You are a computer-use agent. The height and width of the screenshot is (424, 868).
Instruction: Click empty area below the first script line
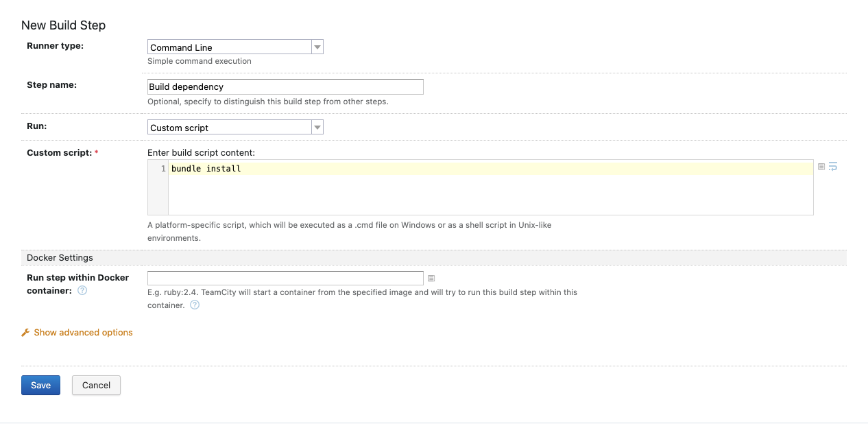tap(480, 196)
